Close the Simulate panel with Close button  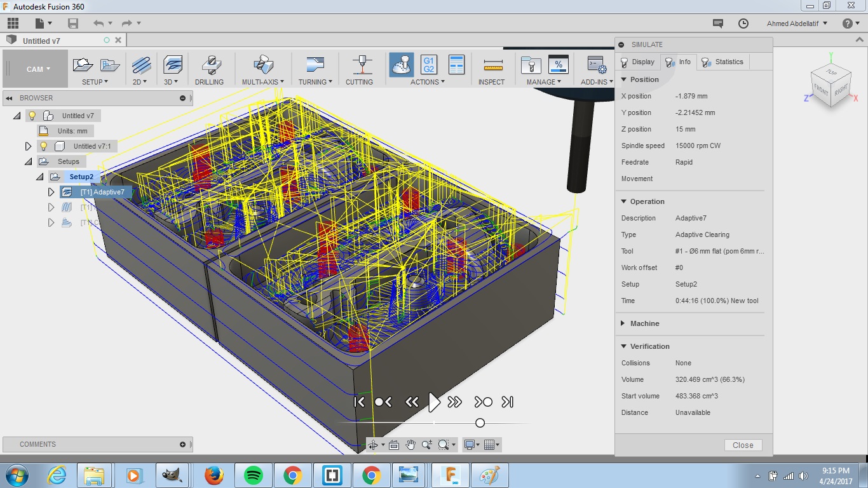[743, 445]
